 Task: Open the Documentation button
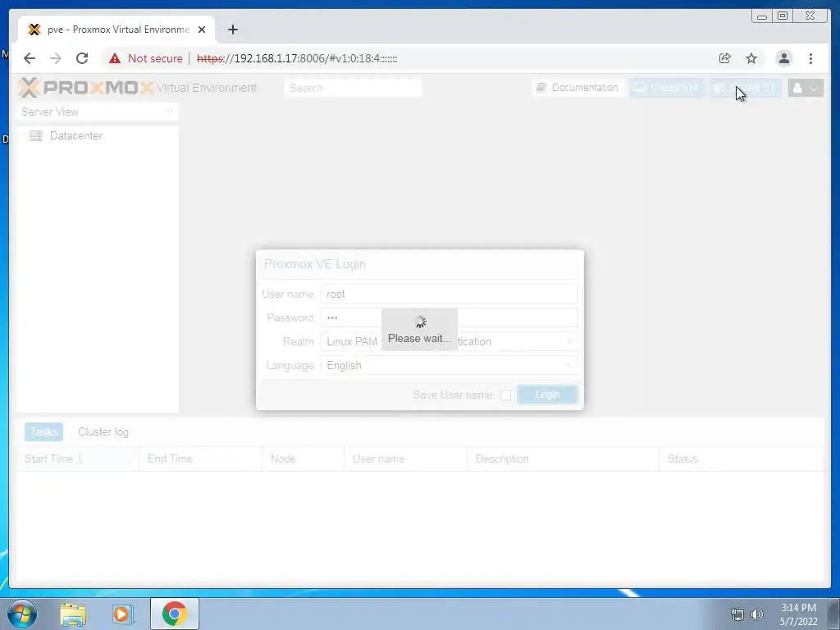pyautogui.click(x=577, y=88)
